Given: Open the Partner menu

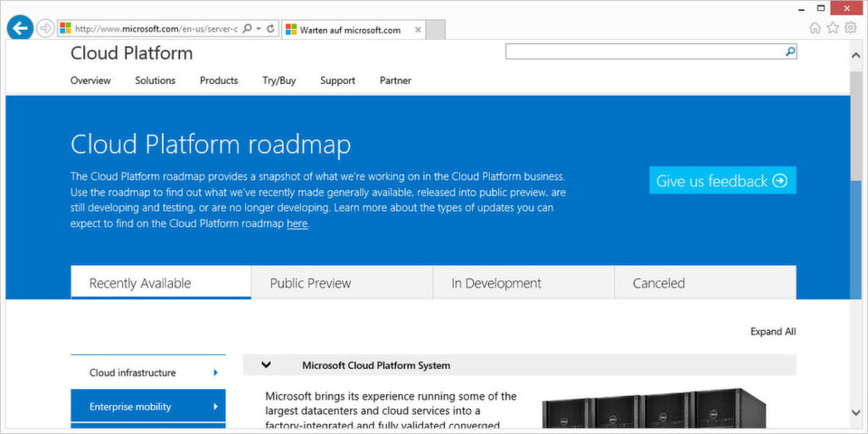Looking at the screenshot, I should tap(395, 80).
